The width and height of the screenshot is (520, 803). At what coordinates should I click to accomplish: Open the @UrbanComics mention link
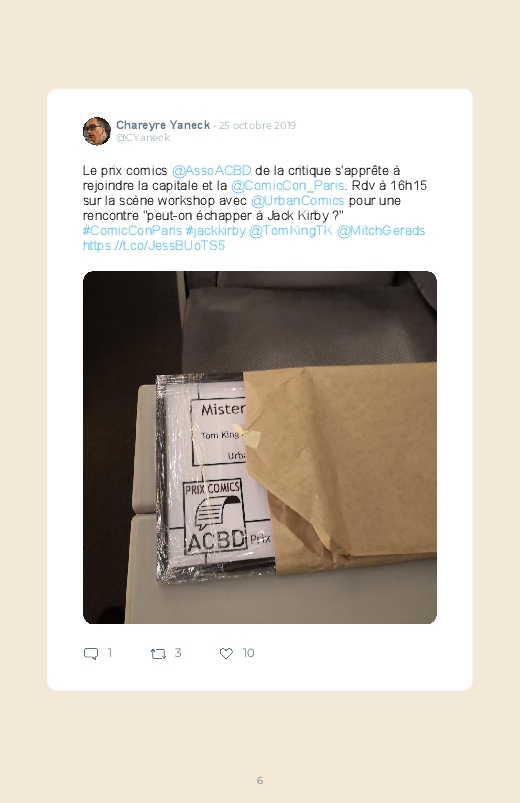(298, 200)
